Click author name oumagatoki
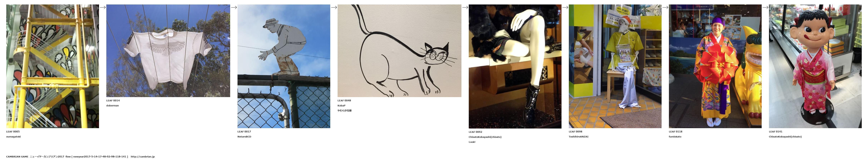Viewport: 868px width, 161px height. (13, 137)
